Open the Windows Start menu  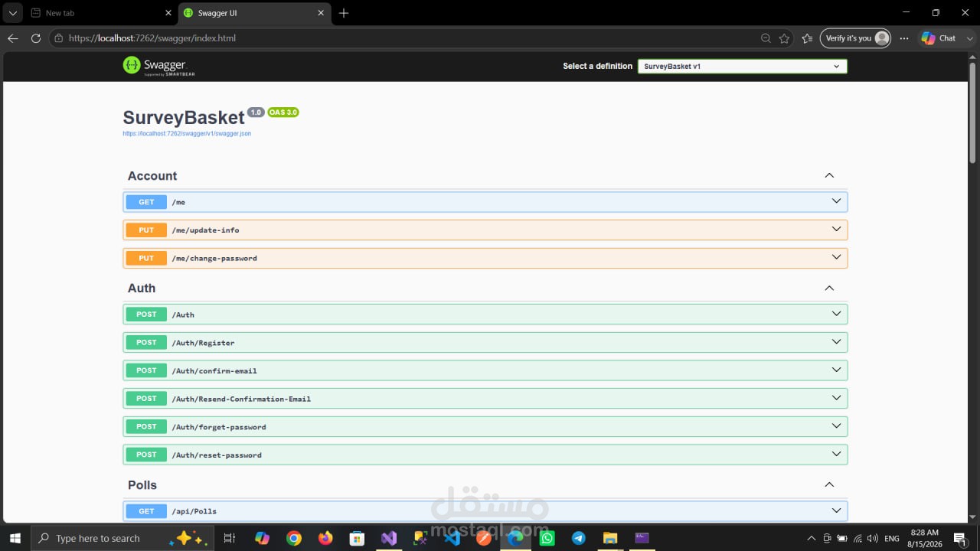pos(15,538)
